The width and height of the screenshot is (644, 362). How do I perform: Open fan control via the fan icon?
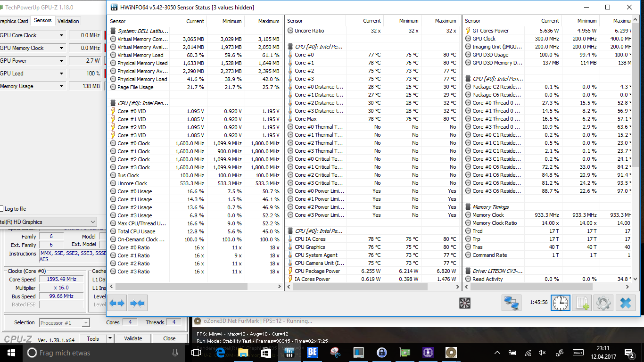coord(464,303)
